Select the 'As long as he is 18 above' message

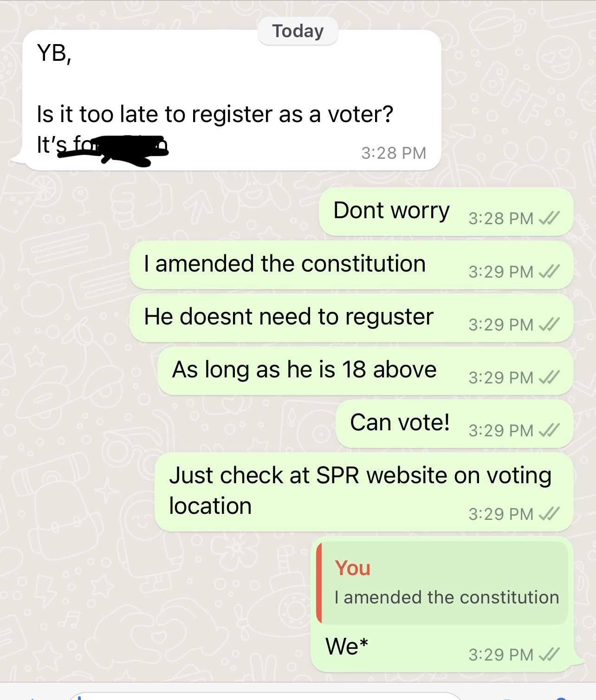pos(365,371)
